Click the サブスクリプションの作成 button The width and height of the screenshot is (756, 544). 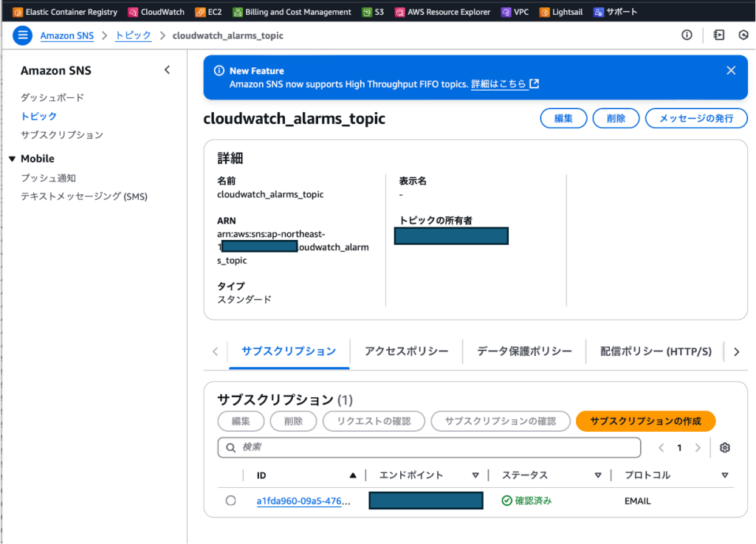[x=645, y=421]
